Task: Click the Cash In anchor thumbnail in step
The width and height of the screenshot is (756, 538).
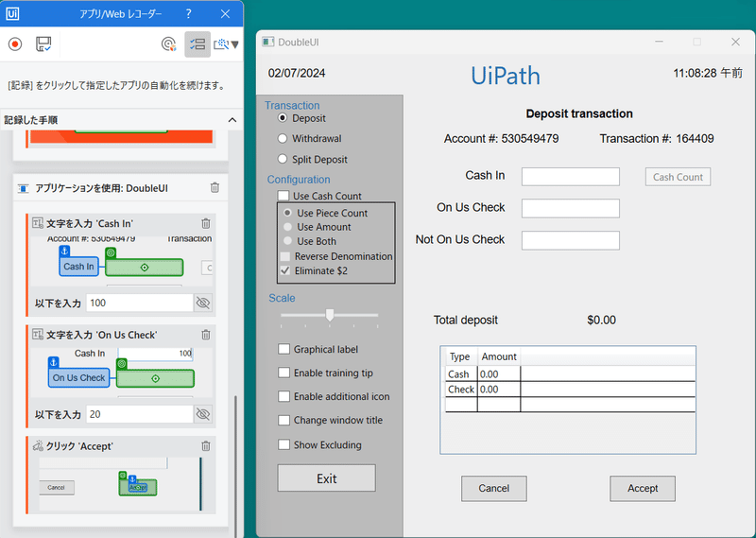Action: 78,267
